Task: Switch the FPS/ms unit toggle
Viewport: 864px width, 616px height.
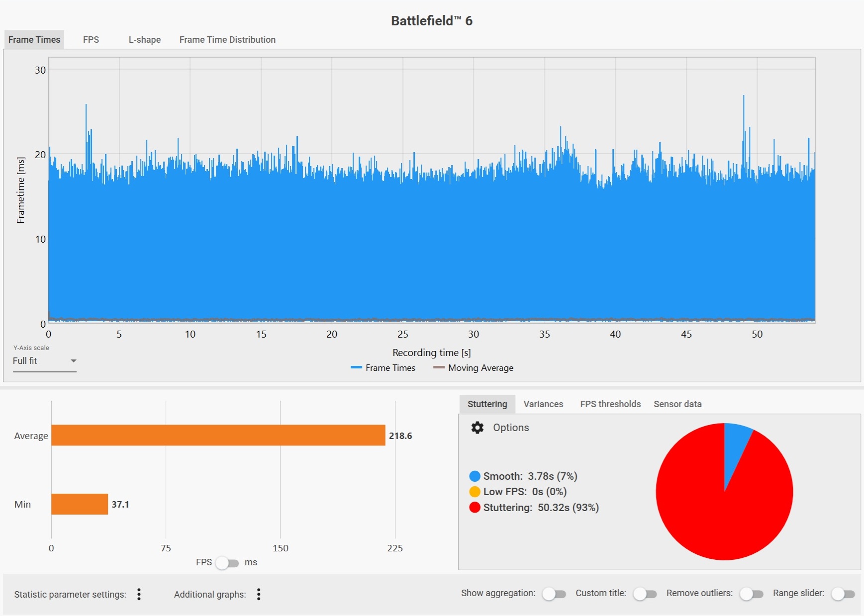Action: pos(227,563)
